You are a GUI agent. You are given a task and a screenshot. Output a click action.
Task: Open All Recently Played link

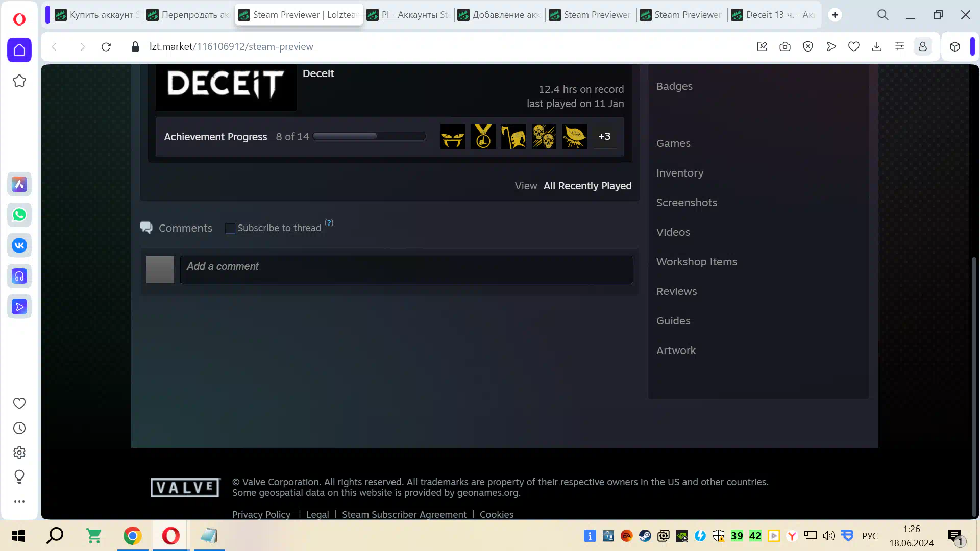(x=587, y=186)
